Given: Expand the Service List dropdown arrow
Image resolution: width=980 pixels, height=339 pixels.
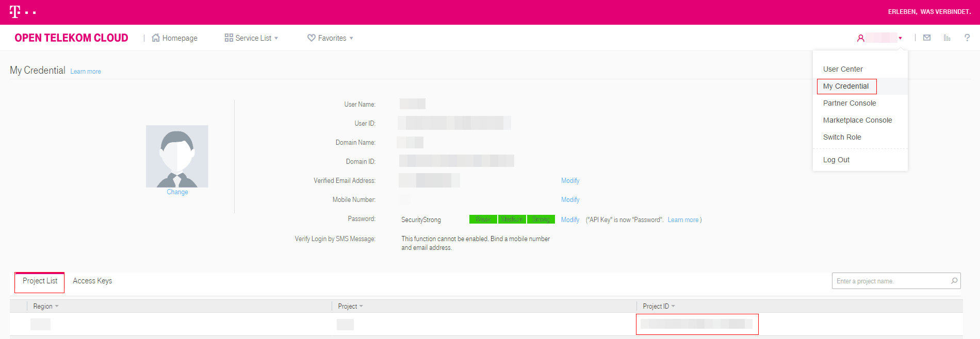Looking at the screenshot, I should 276,38.
